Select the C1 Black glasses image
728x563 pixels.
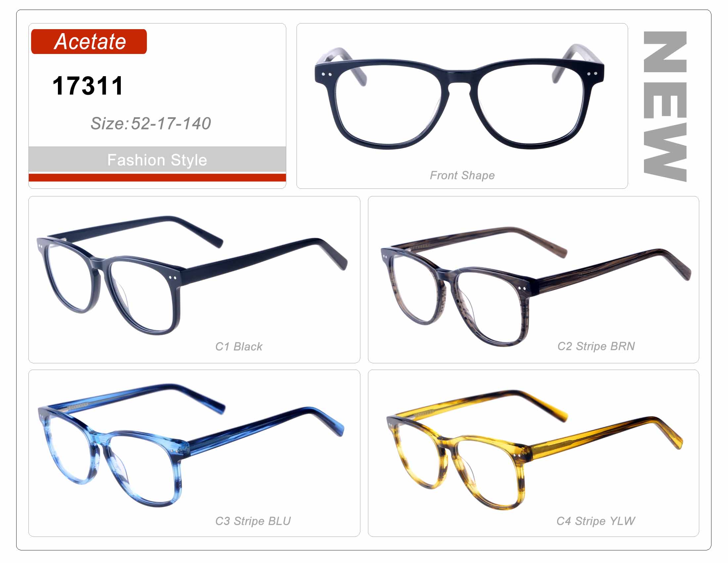[192, 275]
